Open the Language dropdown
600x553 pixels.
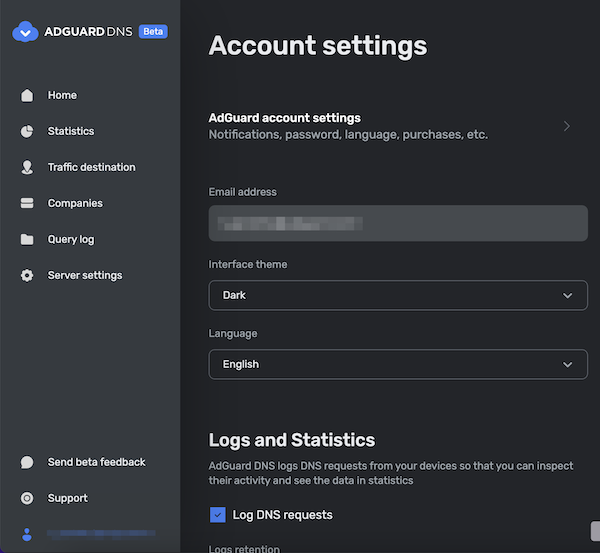(x=398, y=364)
